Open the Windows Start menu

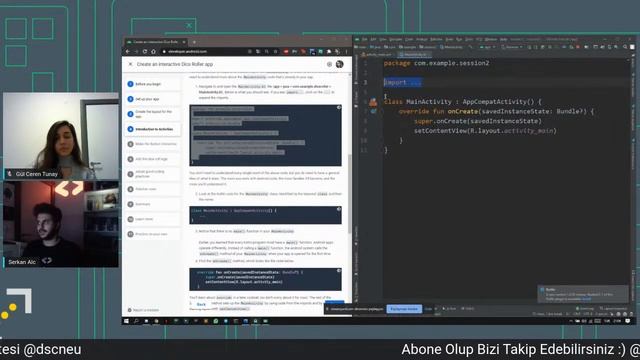point(127,321)
